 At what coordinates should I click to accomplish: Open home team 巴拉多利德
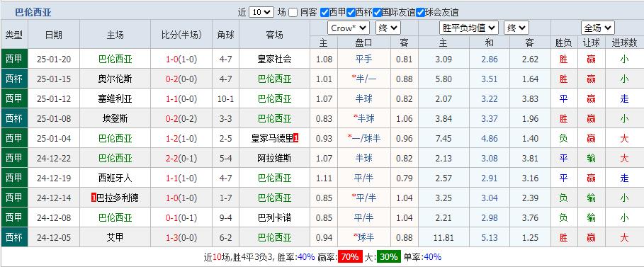118,198
